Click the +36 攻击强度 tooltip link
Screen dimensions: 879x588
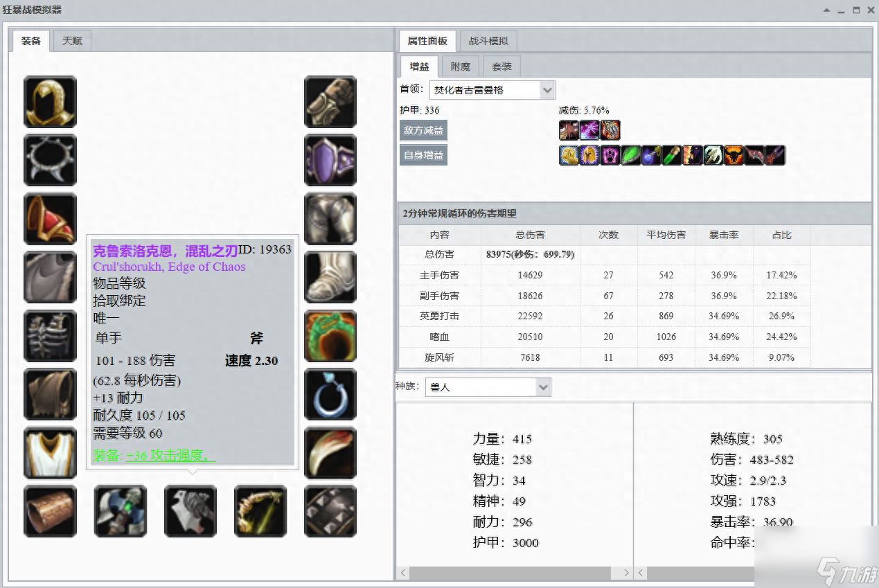(x=171, y=456)
